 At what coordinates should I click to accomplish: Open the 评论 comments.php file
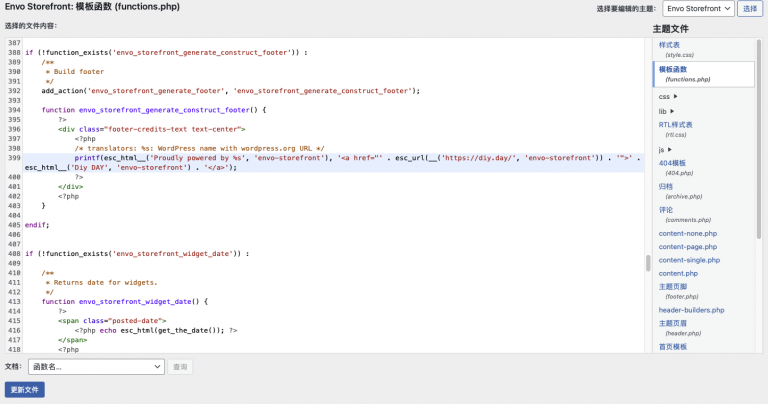click(666, 210)
